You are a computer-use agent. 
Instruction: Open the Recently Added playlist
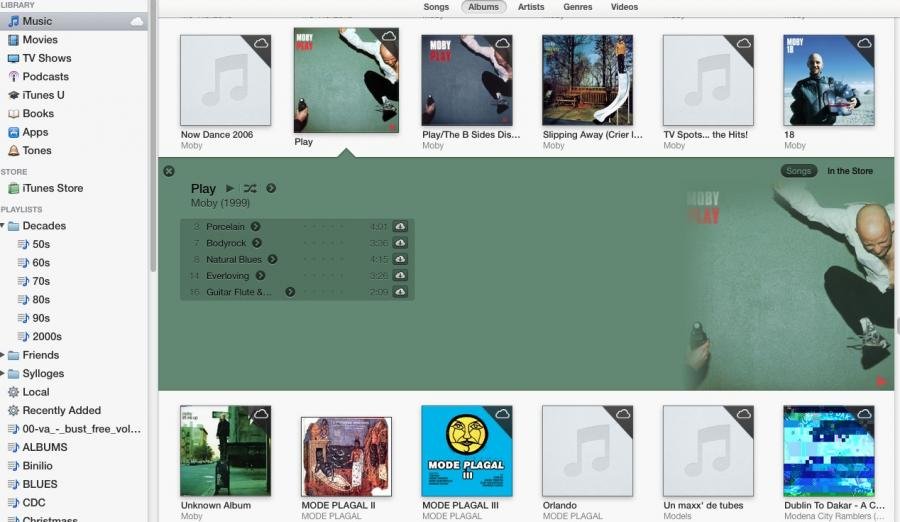(61, 410)
